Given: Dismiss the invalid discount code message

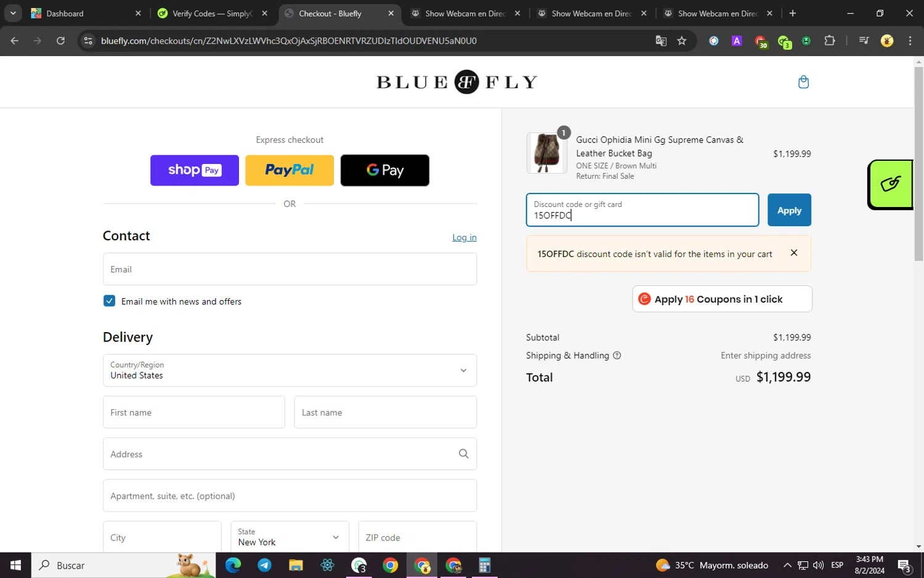Looking at the screenshot, I should pyautogui.click(x=794, y=253).
